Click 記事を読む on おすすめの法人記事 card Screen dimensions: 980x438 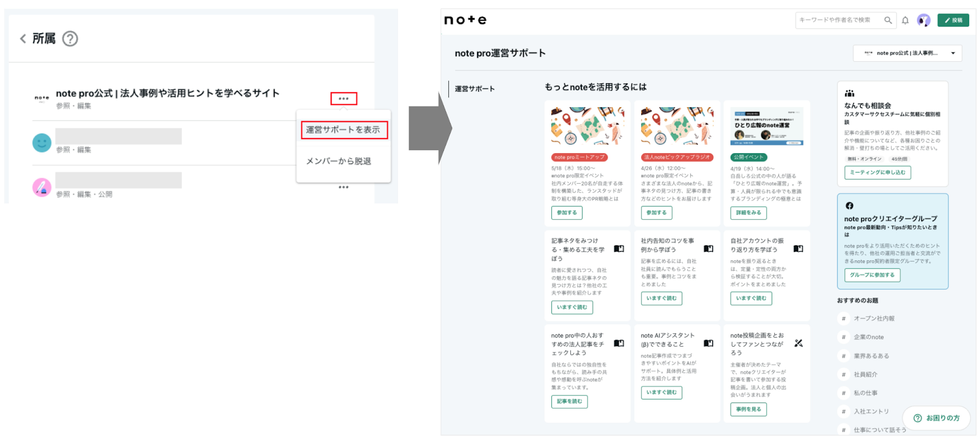570,401
